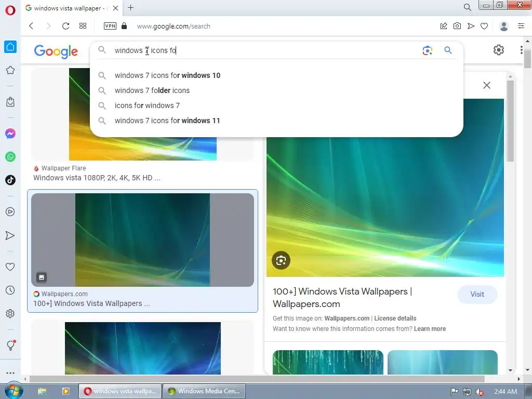532x399 pixels.
Task: Switch to Windows Media Center taskbar window
Action: (204, 391)
